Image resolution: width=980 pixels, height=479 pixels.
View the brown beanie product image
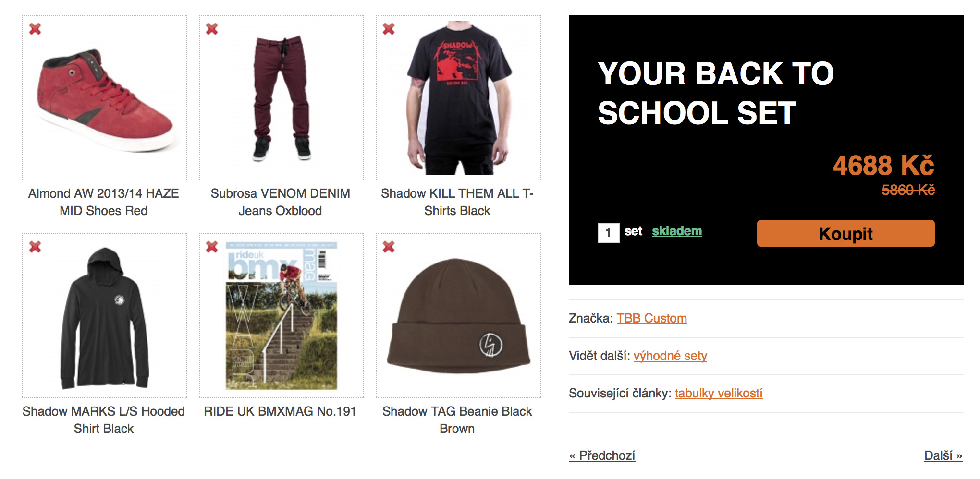pos(458,316)
